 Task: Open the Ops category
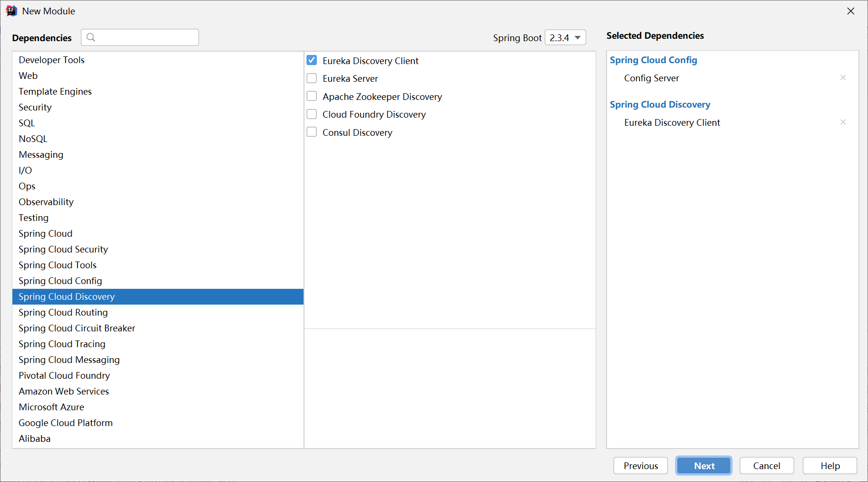(158, 186)
